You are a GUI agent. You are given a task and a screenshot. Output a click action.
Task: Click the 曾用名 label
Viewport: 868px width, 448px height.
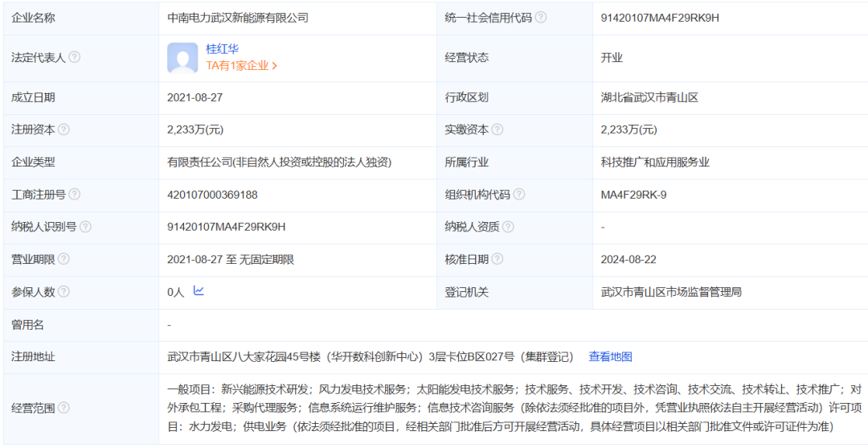click(x=27, y=325)
